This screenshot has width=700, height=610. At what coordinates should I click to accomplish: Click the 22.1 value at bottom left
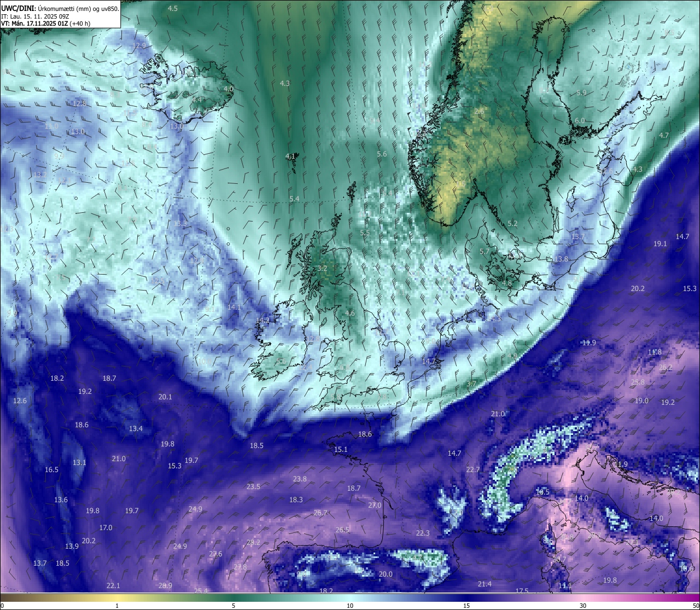coord(113,585)
